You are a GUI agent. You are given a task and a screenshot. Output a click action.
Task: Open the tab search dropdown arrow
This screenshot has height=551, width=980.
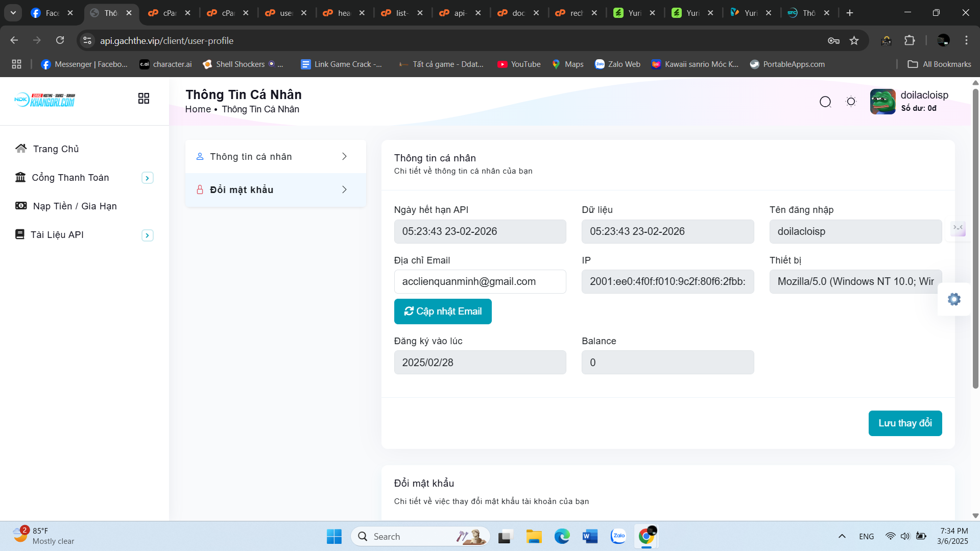pyautogui.click(x=13, y=13)
